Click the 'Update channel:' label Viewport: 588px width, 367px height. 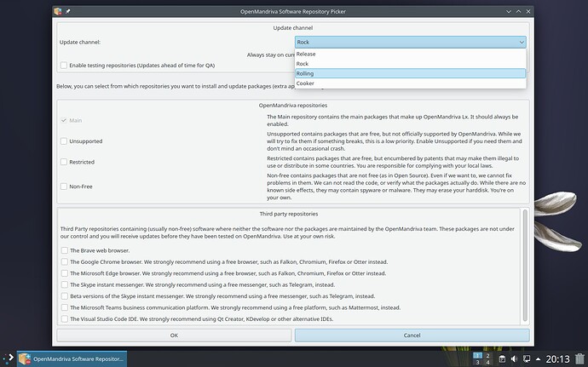(x=80, y=43)
